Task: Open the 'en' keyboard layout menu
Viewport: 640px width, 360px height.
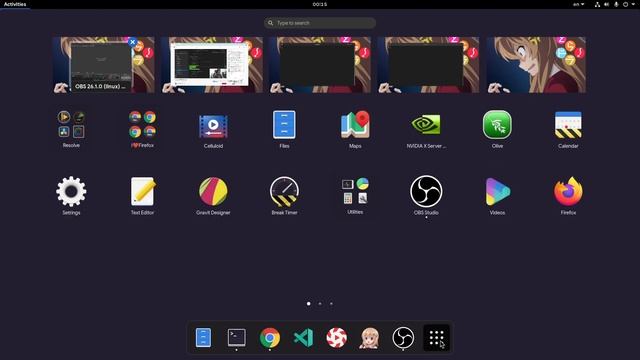Action: pyautogui.click(x=578, y=4)
